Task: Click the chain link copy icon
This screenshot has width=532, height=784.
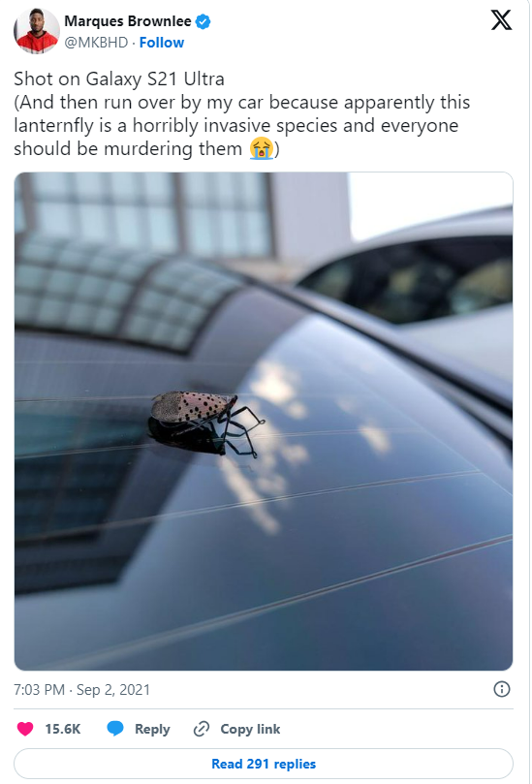Action: coord(201,729)
